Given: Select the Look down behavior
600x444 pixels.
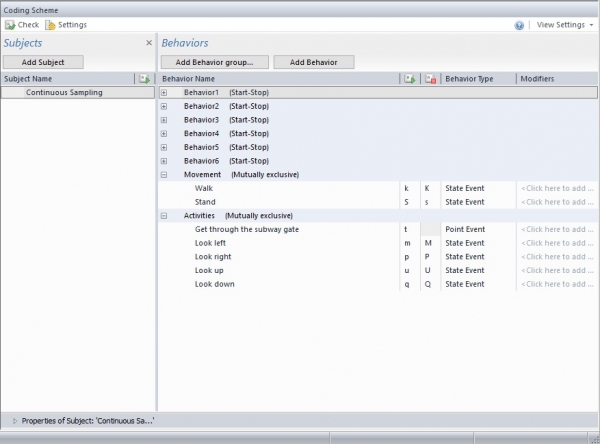Looking at the screenshot, I should coord(214,284).
